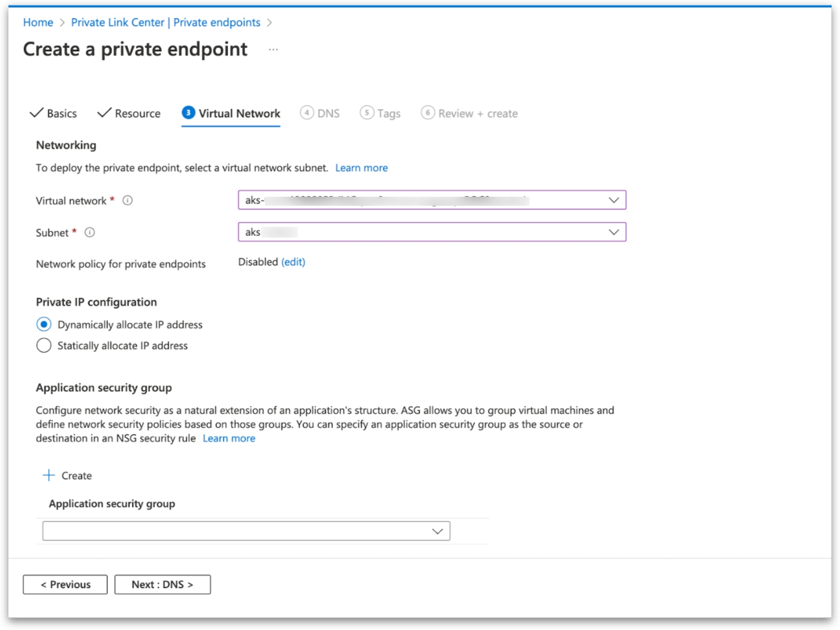This screenshot has height=630, width=840.
Task: Open the Application security group dropdown
Action: (x=437, y=531)
